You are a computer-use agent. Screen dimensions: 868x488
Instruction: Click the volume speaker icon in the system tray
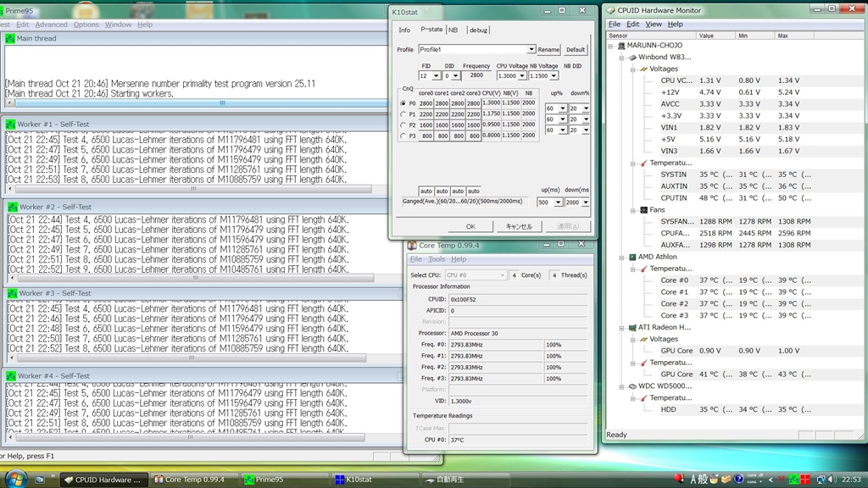pyautogui.click(x=831, y=480)
